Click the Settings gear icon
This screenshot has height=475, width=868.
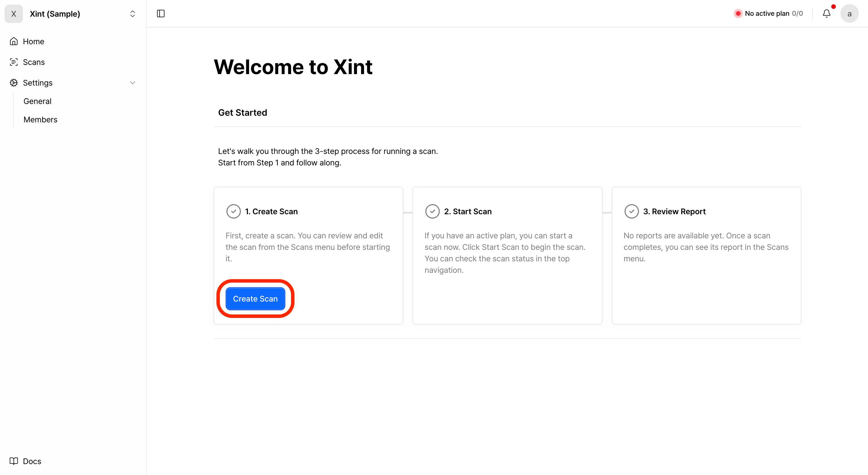14,83
